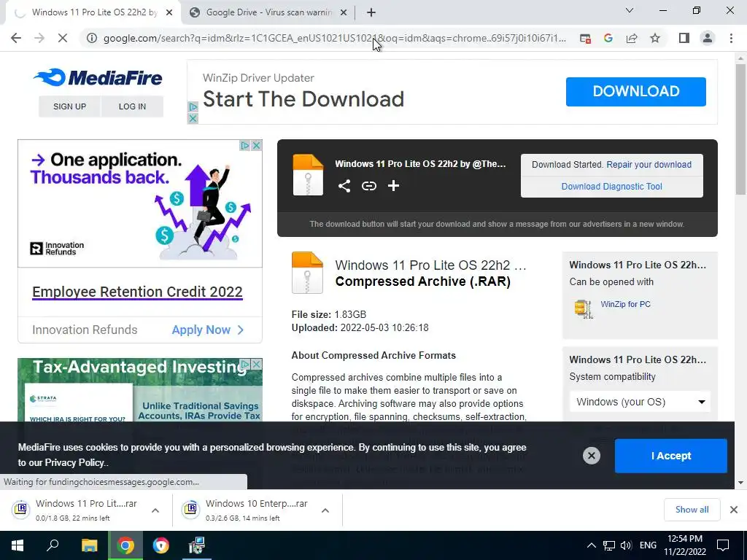747x560 pixels.
Task: Click 'File size: 1.83GB' text
Action: 329,315
